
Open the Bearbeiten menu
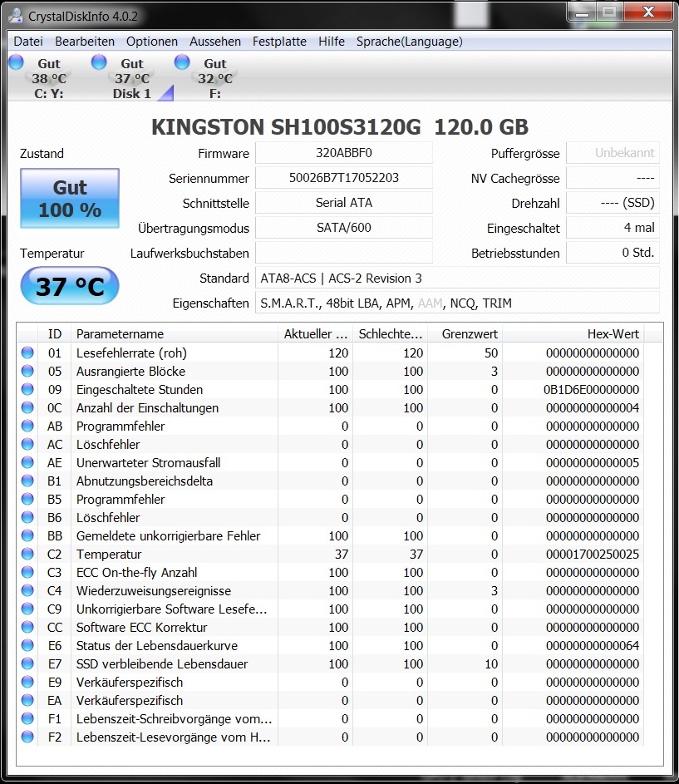coord(85,42)
